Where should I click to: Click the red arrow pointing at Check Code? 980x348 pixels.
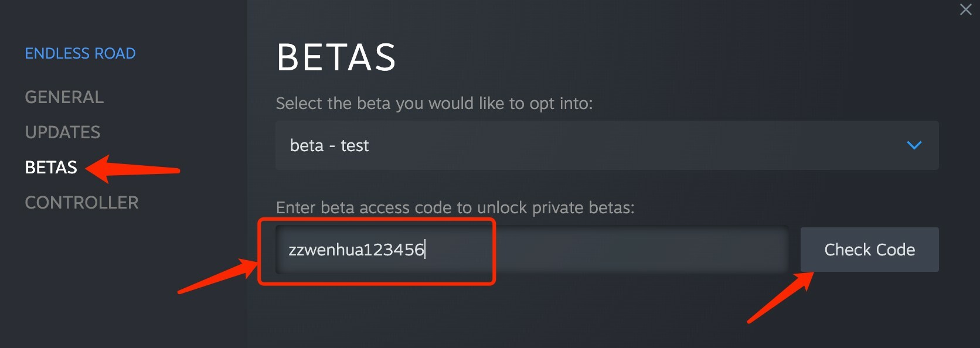pyautogui.click(x=780, y=298)
